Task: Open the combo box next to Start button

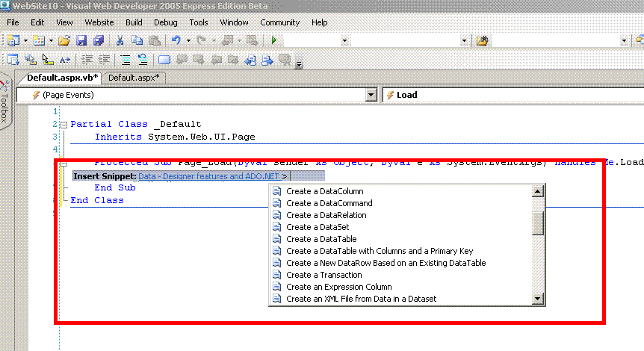Action: [x=344, y=40]
